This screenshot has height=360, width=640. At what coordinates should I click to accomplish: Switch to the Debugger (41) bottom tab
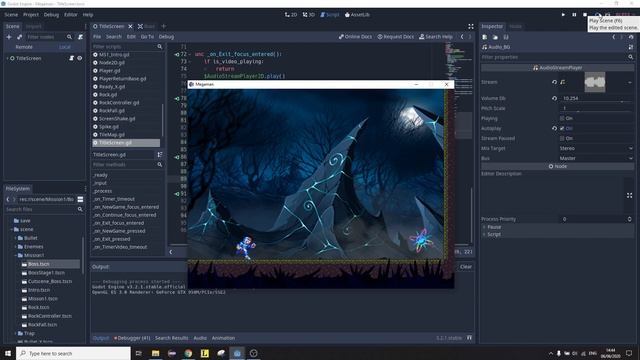[132, 338]
